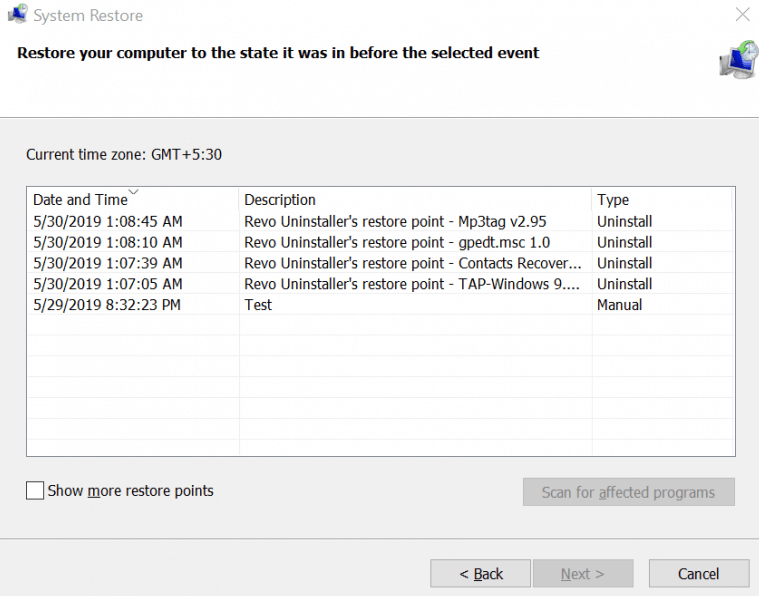This screenshot has height=596, width=759.
Task: Click the Manual type entry
Action: 620,305
